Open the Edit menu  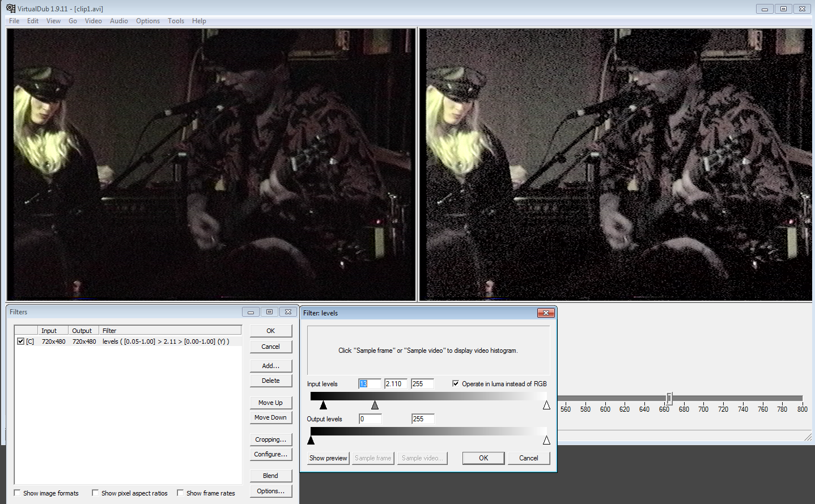[33, 21]
